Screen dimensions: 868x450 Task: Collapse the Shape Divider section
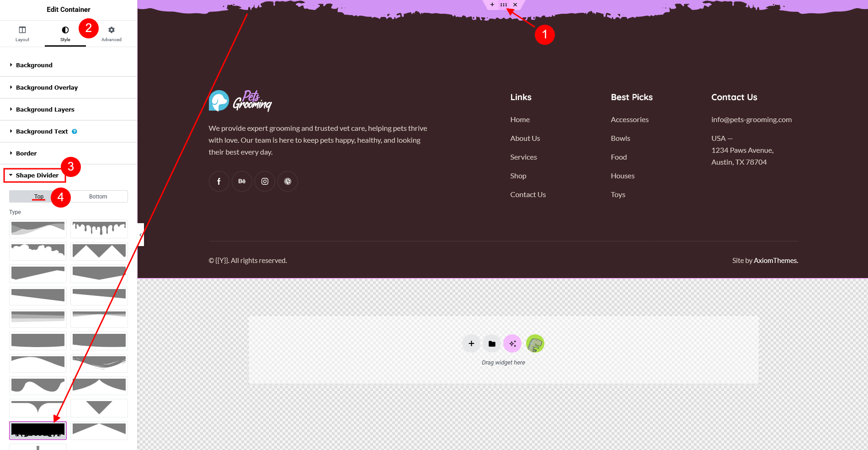click(x=37, y=176)
